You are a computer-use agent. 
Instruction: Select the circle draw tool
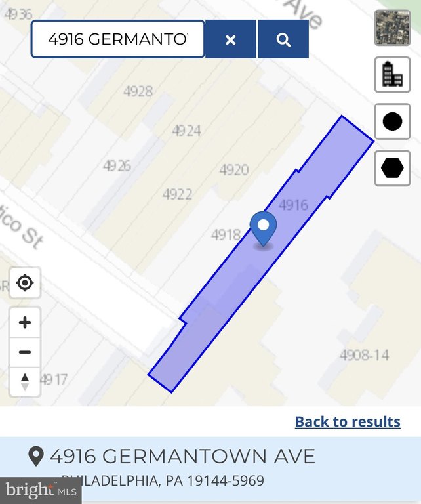click(x=392, y=121)
